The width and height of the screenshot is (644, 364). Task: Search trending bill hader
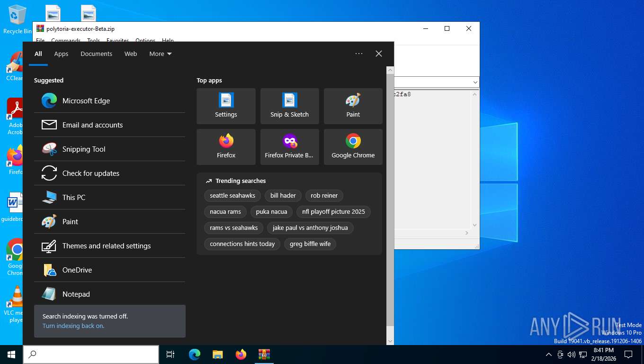pos(283,196)
